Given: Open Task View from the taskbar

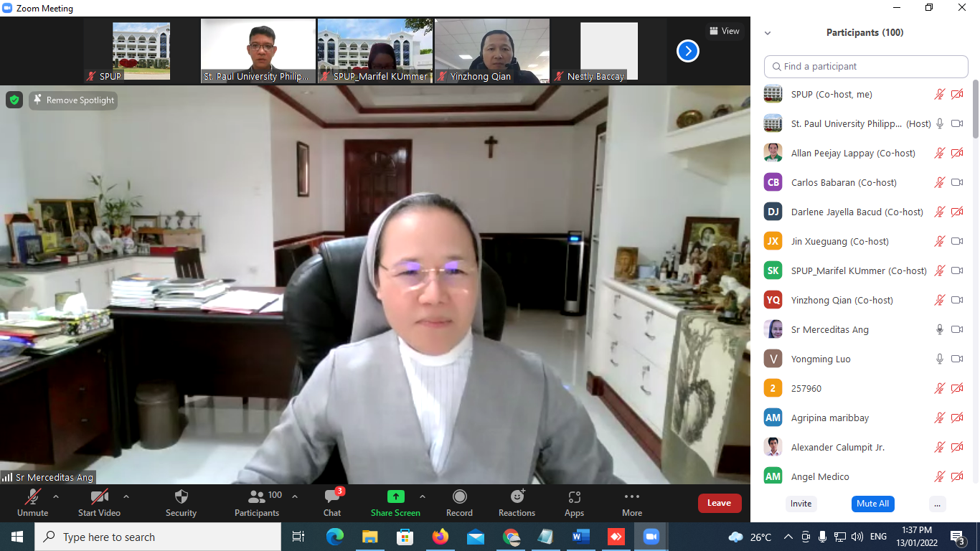Looking at the screenshot, I should pyautogui.click(x=298, y=537).
